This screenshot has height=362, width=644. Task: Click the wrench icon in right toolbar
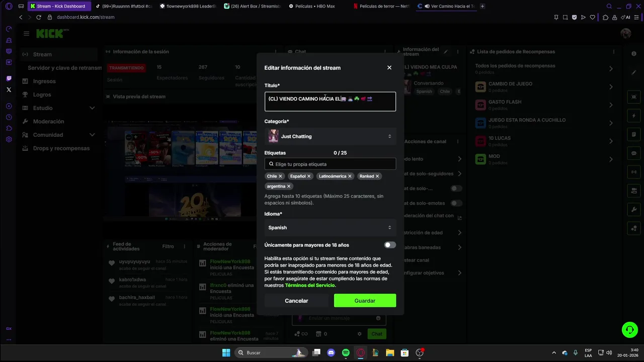click(634, 209)
